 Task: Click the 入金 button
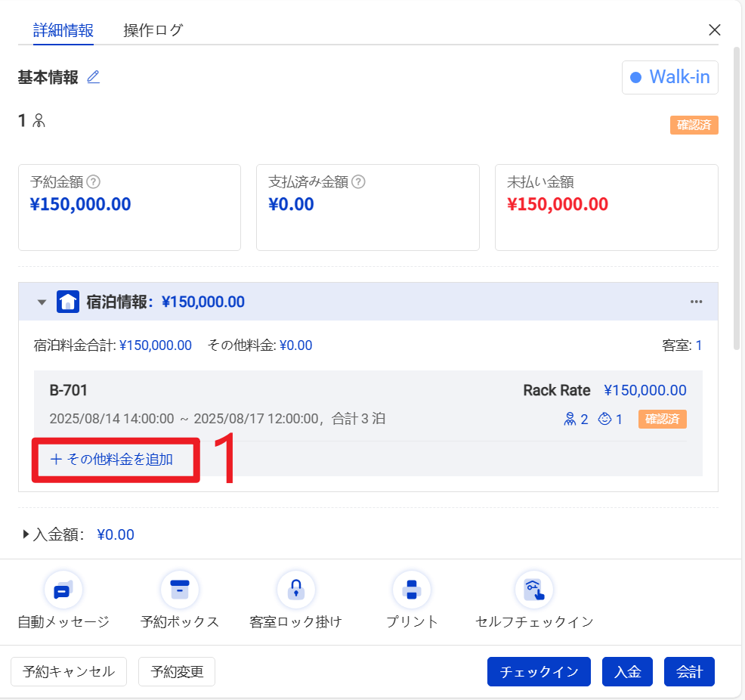627,671
